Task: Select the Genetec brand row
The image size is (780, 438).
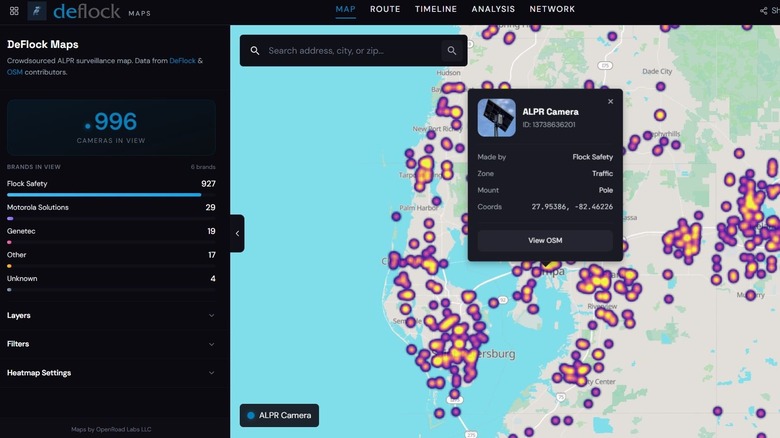Action: pyautogui.click(x=111, y=235)
